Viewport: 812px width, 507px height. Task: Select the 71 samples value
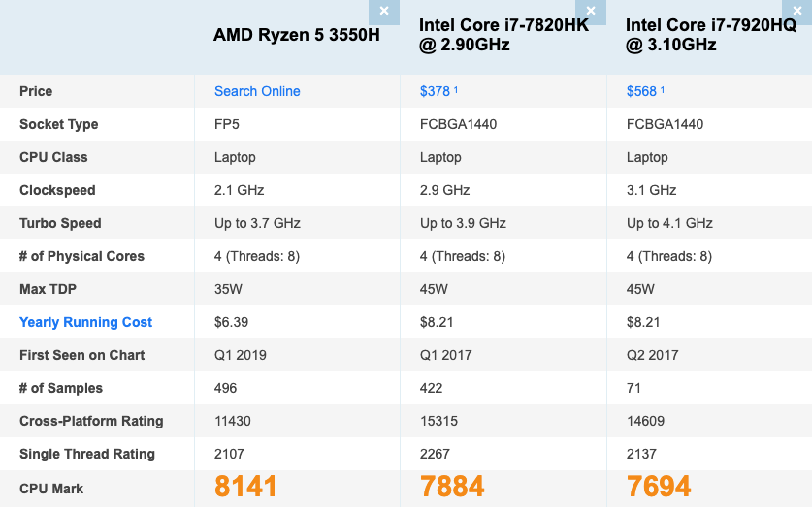(633, 388)
